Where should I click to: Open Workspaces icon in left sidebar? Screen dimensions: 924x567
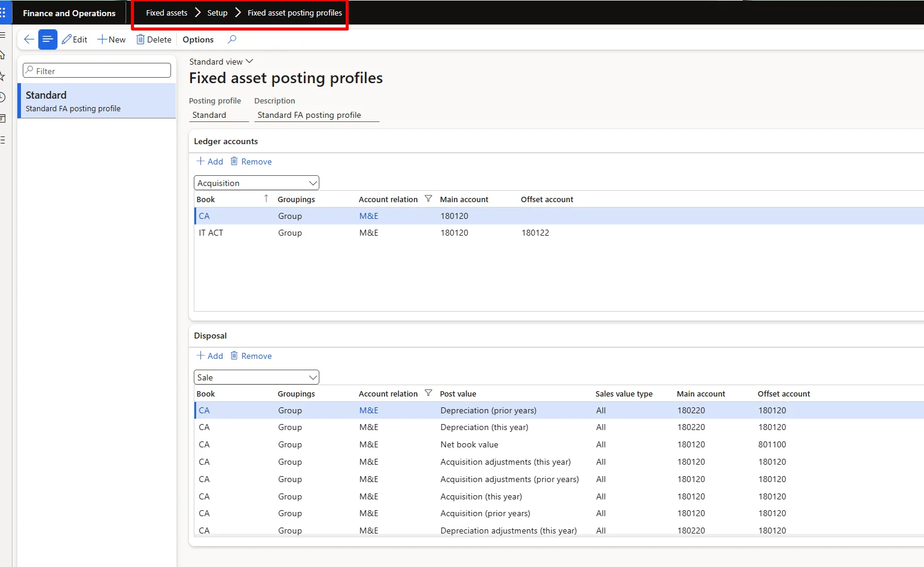[3, 118]
